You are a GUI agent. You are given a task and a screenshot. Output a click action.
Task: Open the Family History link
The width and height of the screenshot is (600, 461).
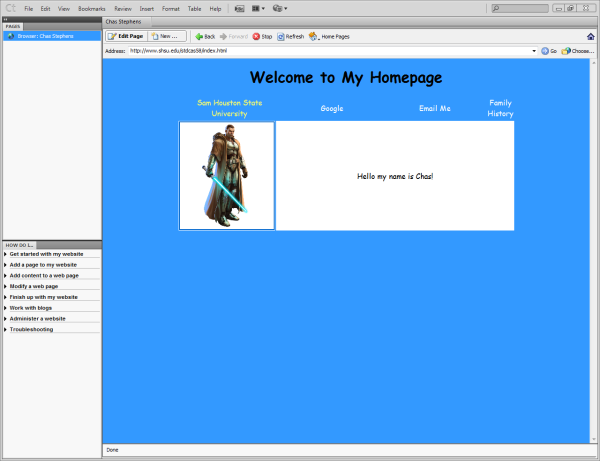[500, 108]
